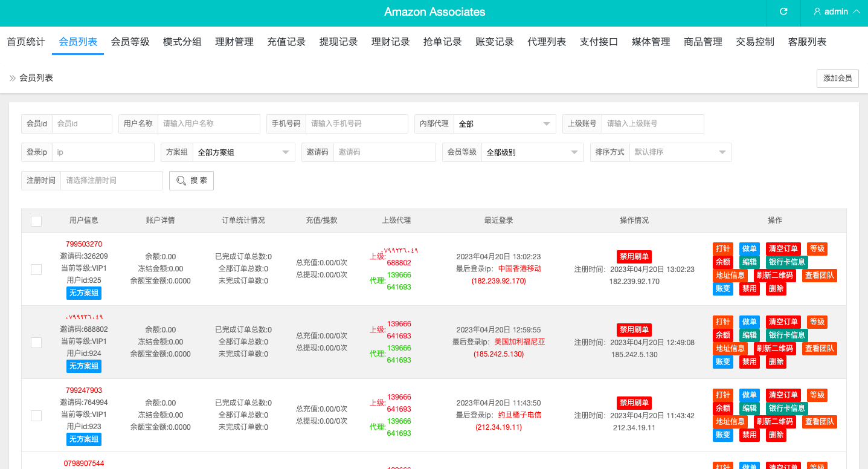Image resolution: width=868 pixels, height=469 pixels.
Task: Open the 商品管理 section
Action: 702,42
